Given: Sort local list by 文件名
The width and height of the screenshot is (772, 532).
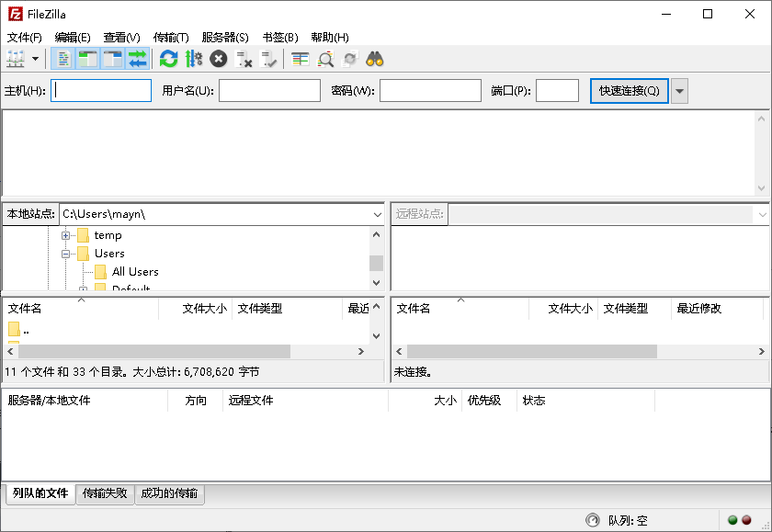Looking at the screenshot, I should 81,309.
